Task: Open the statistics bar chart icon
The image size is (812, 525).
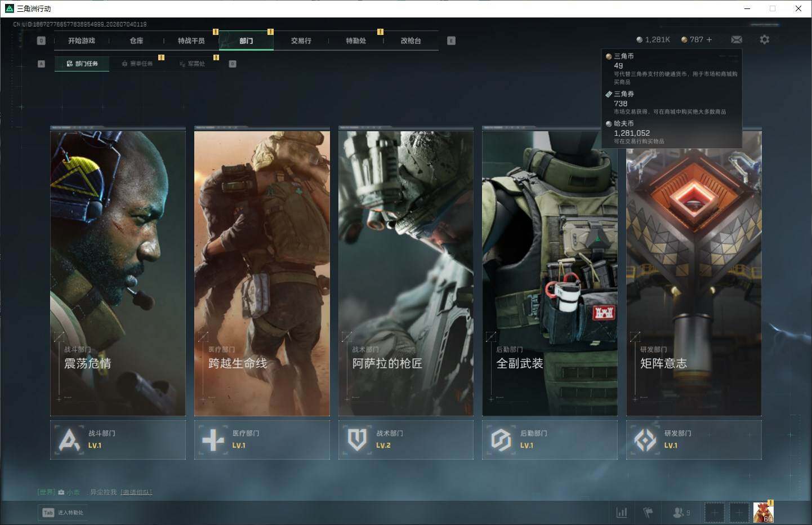Action: (x=622, y=513)
